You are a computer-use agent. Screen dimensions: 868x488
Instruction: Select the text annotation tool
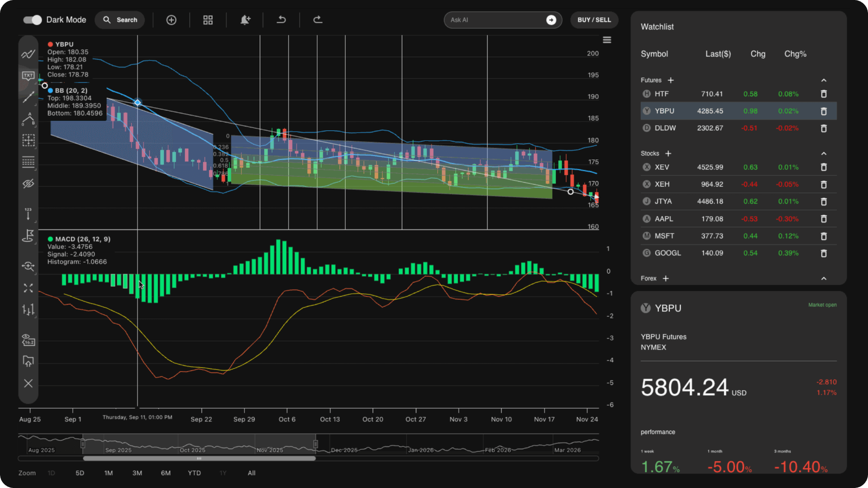pyautogui.click(x=28, y=75)
